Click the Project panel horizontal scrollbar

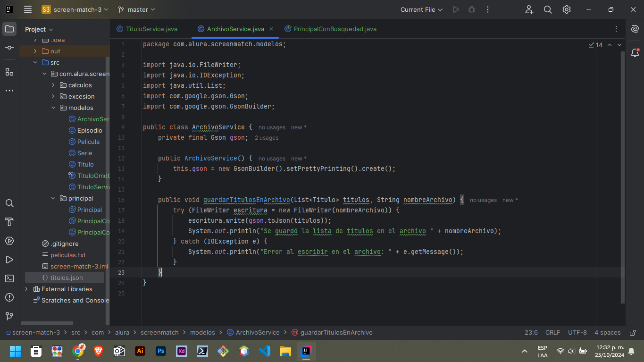pos(46,323)
